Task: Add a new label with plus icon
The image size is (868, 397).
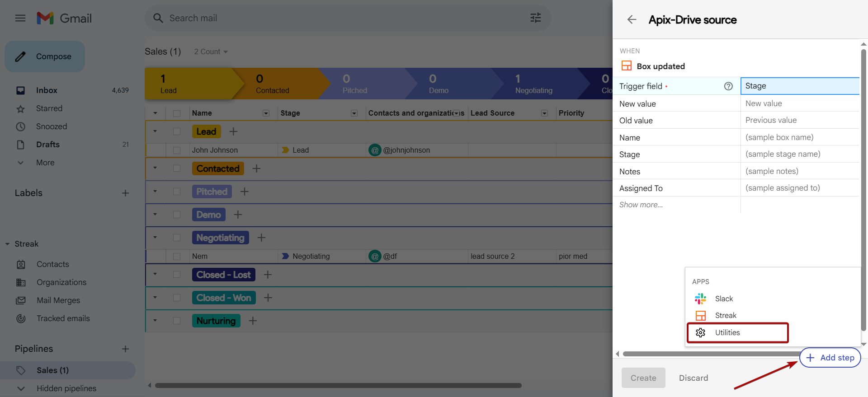Action: 126,193
